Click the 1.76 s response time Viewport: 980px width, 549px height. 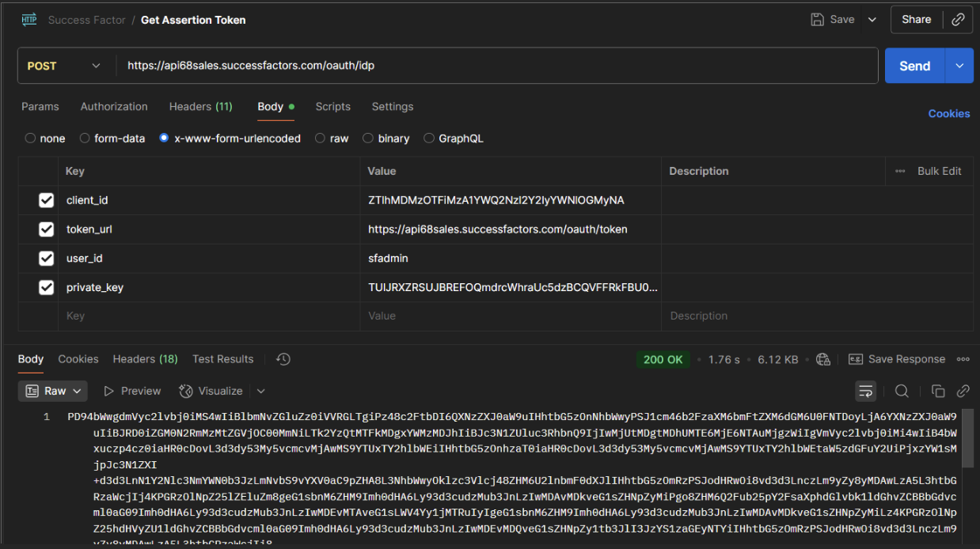coord(724,359)
